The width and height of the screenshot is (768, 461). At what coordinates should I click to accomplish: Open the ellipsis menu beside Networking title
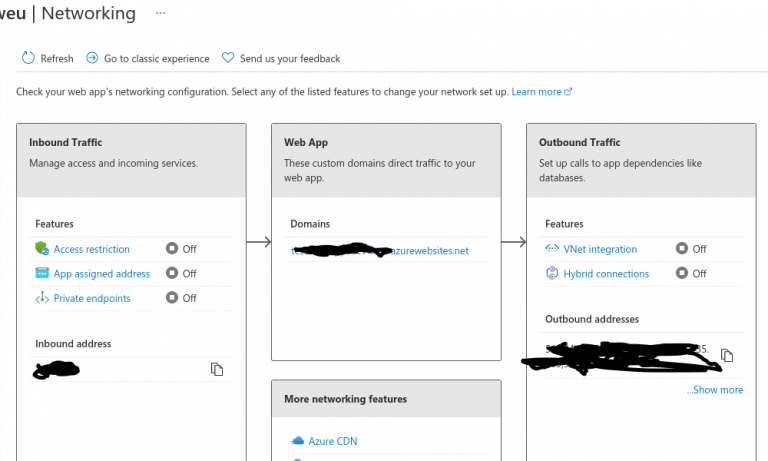pyautogui.click(x=161, y=13)
